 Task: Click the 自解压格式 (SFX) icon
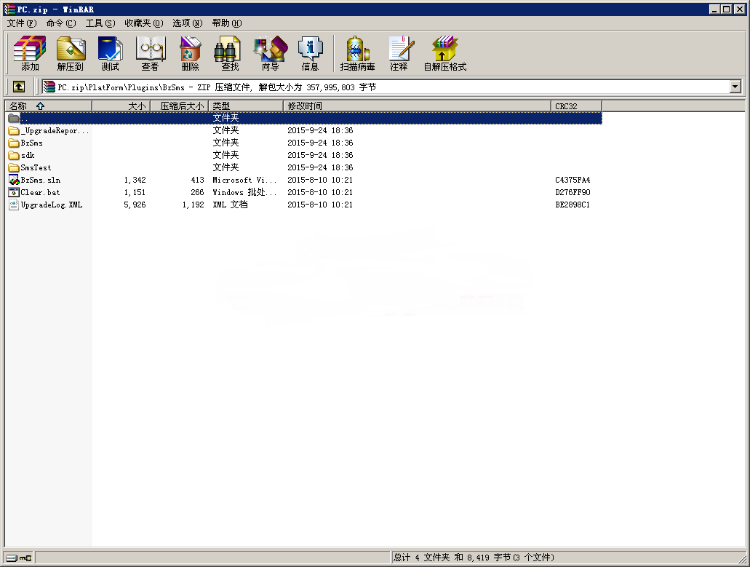[444, 52]
